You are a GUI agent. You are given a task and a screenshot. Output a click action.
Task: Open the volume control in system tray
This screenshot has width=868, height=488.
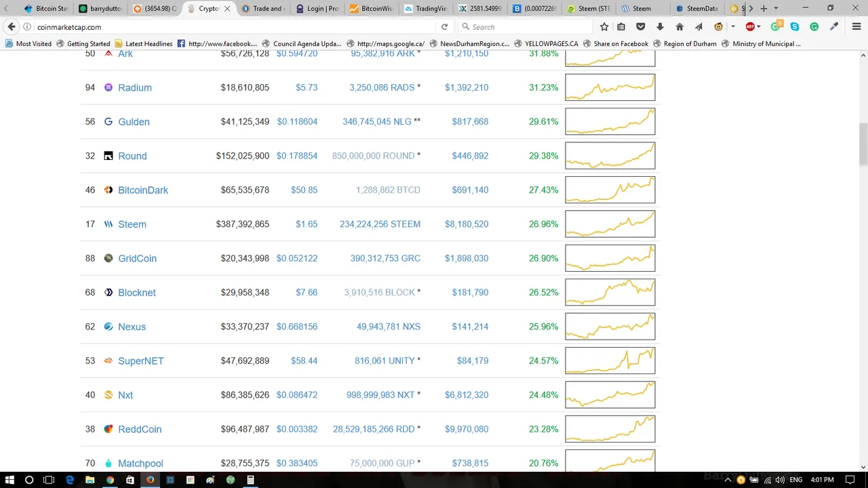click(x=779, y=480)
